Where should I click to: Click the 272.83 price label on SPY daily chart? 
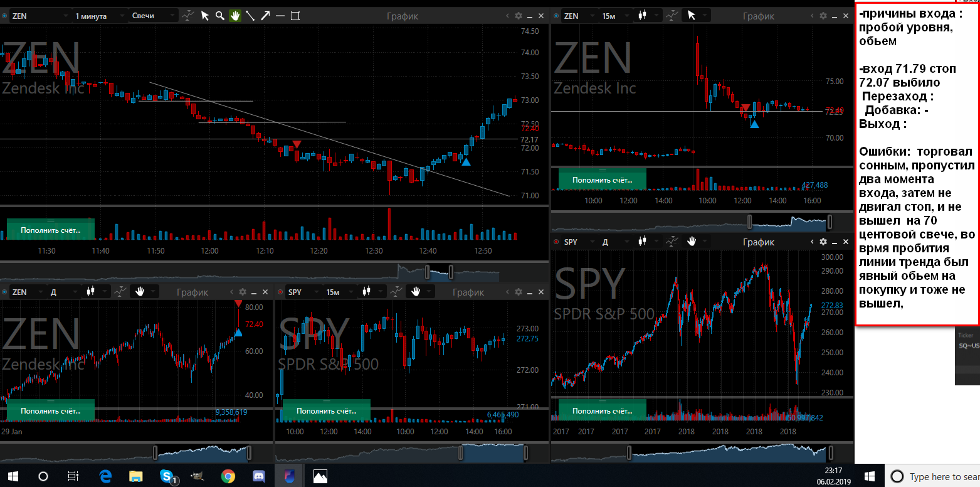[831, 305]
